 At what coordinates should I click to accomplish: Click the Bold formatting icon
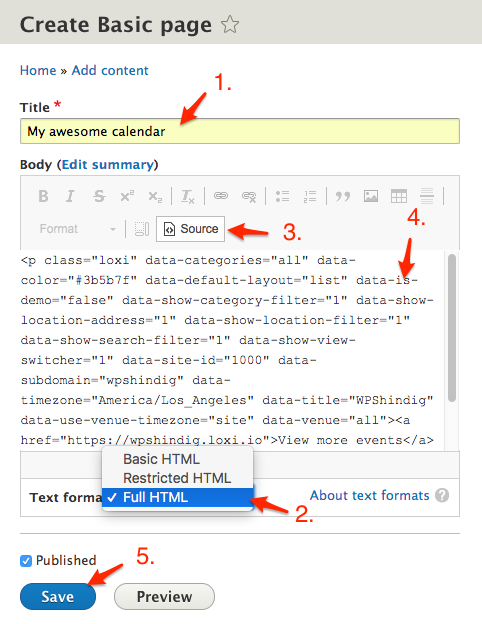tap(43, 196)
